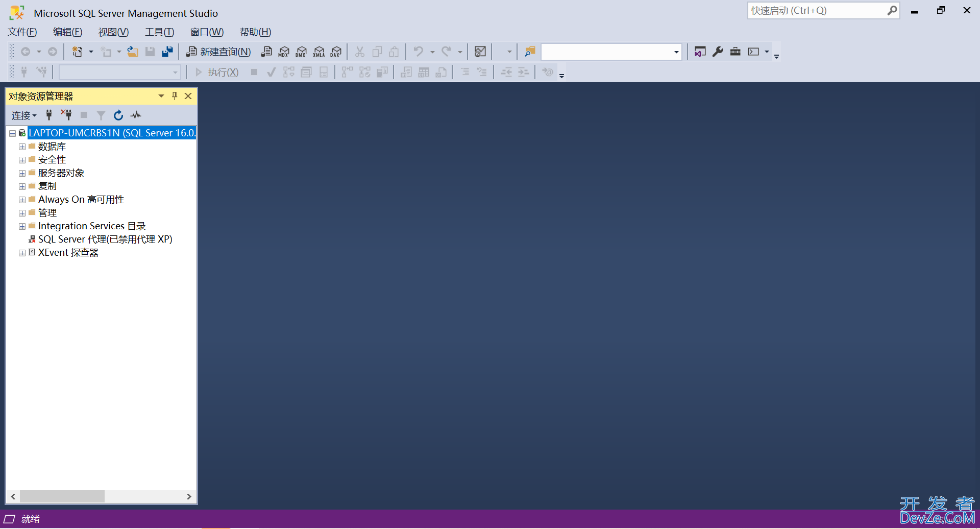The width and height of the screenshot is (980, 529).
Task: Collapse the LAPTOP-UMCRBS1N server node
Action: click(12, 133)
